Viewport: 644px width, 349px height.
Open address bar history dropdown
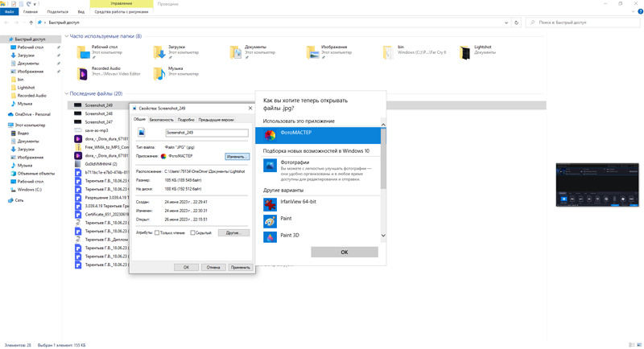point(506,23)
